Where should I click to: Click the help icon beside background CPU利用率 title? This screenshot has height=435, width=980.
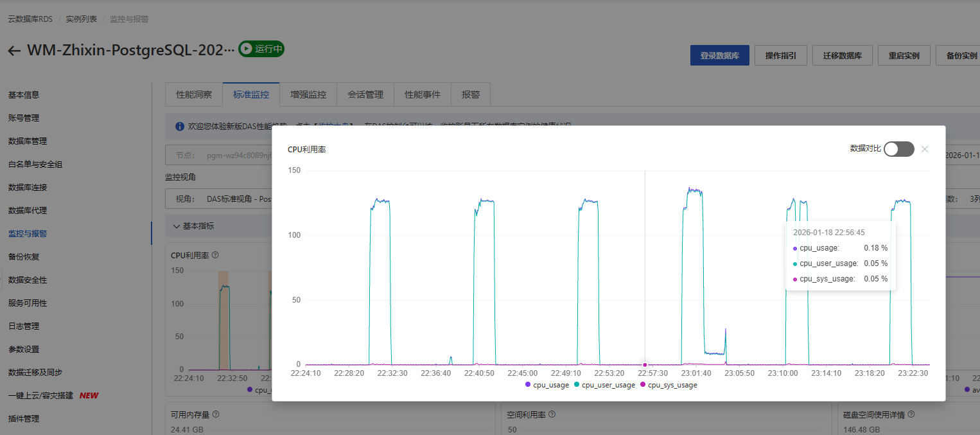click(215, 255)
